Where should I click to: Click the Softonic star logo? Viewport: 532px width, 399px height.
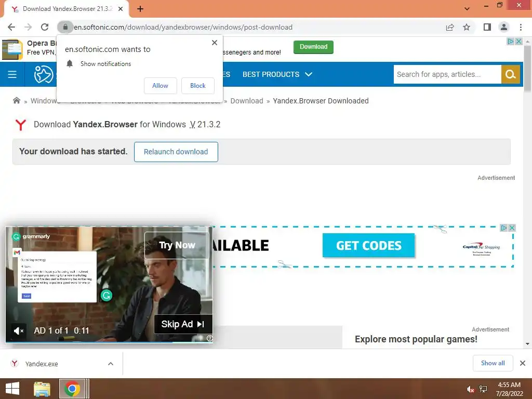point(44,74)
